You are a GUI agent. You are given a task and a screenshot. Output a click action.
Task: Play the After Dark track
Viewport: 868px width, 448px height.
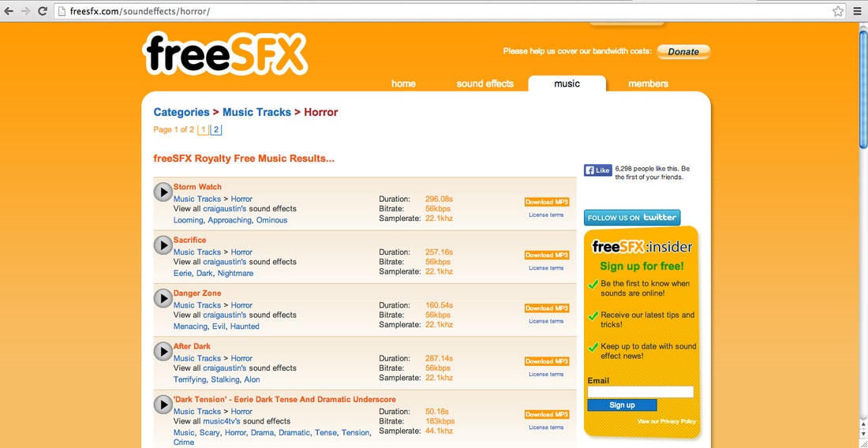tap(163, 351)
